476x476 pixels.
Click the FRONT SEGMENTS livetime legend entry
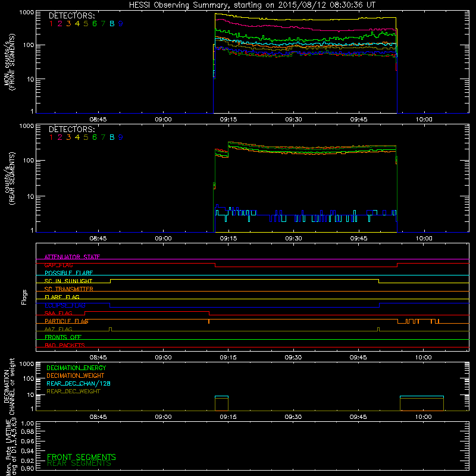(82, 457)
